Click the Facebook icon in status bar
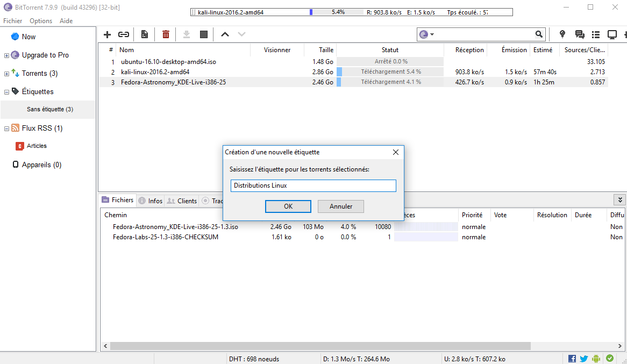Screen dimensions: 627x364 (x=572, y=359)
